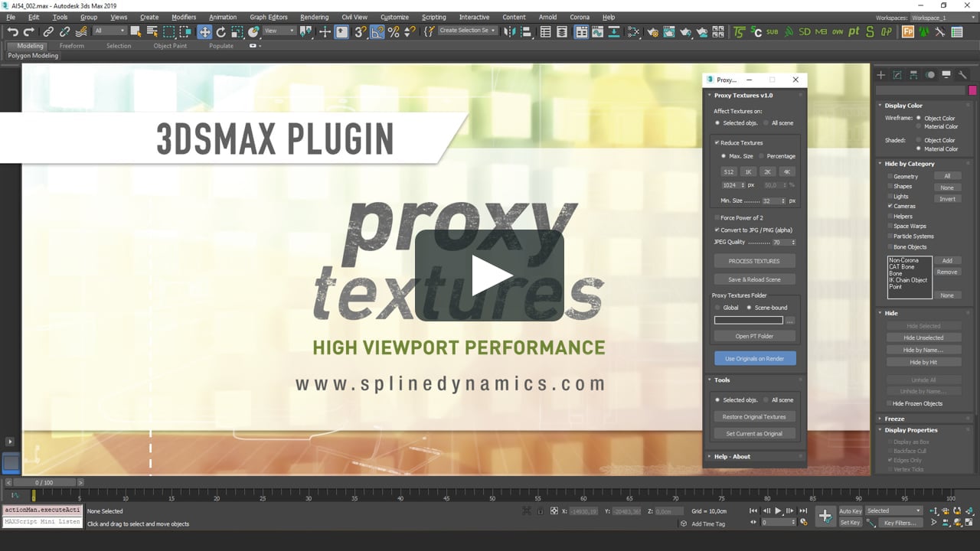Open the Create tab plus icon

881,74
